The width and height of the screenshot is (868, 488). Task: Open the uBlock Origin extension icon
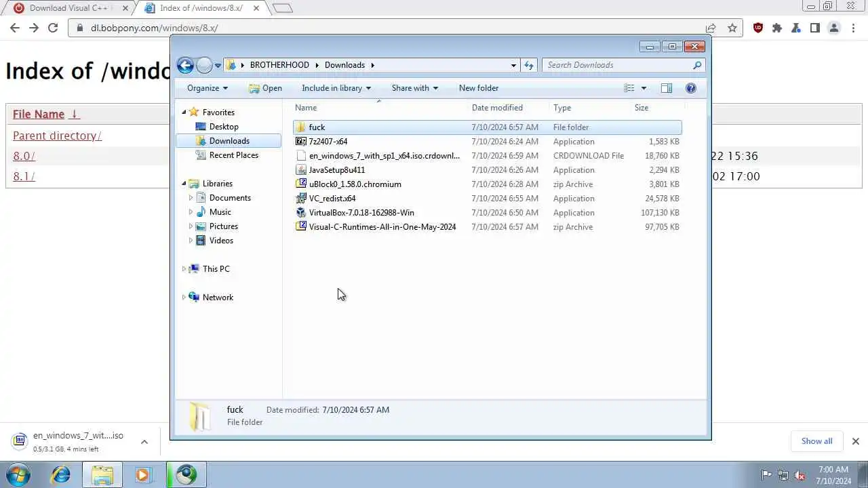tap(758, 28)
